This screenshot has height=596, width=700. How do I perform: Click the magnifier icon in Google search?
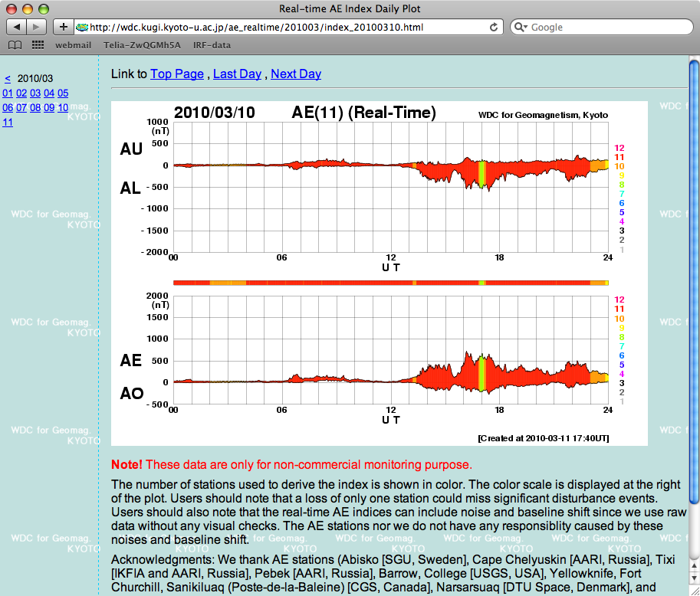click(x=521, y=28)
